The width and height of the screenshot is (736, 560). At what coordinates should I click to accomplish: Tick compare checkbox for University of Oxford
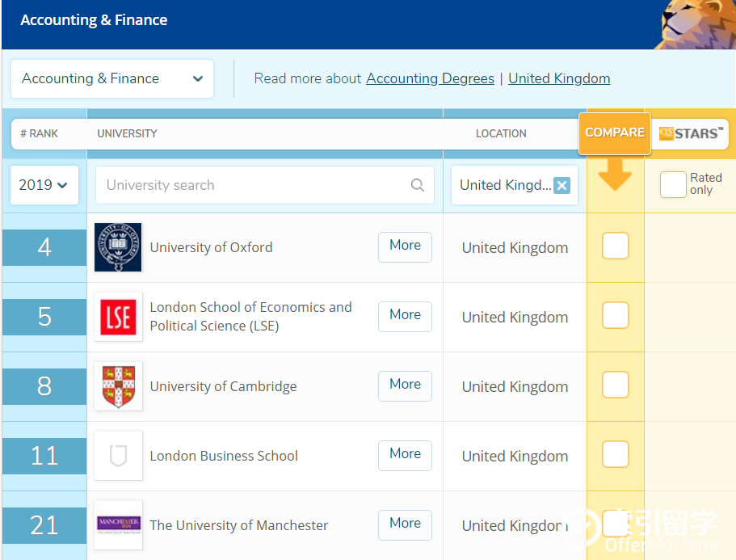pyautogui.click(x=616, y=246)
